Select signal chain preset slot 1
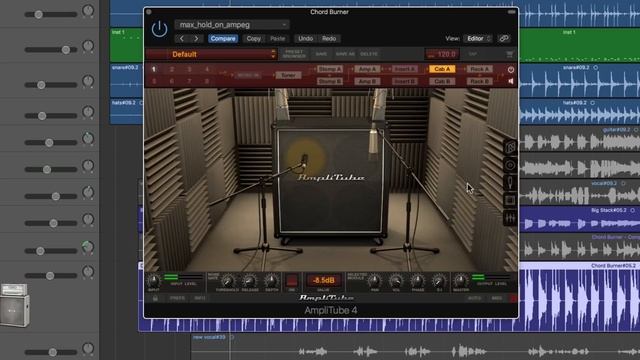The image size is (640, 360). tap(154, 69)
